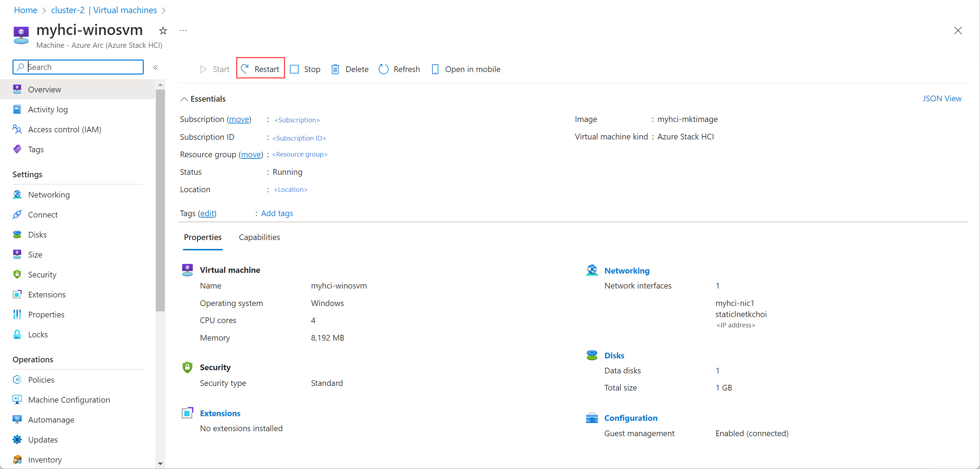Viewport: 980px width, 469px height.
Task: Click the Extensions icon in sidebar
Action: 17,294
